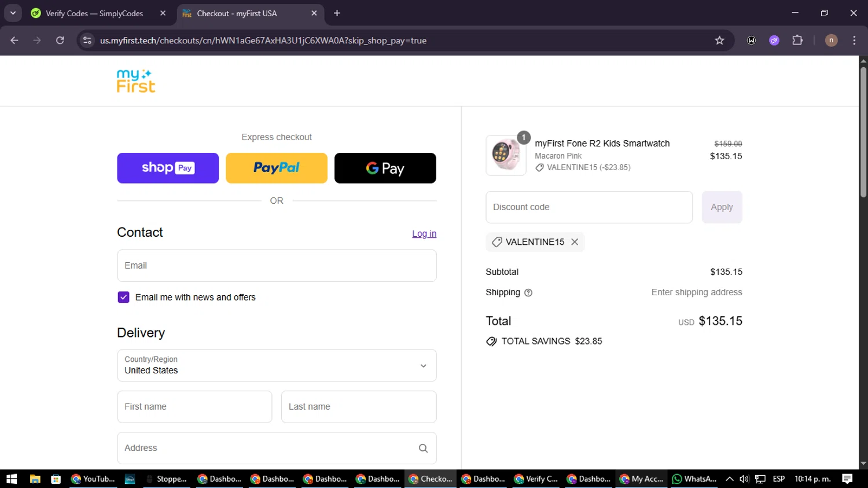Click the VALENTINE15 tag icon below discount field
Viewport: 868px width, 488px height.
[496, 242]
